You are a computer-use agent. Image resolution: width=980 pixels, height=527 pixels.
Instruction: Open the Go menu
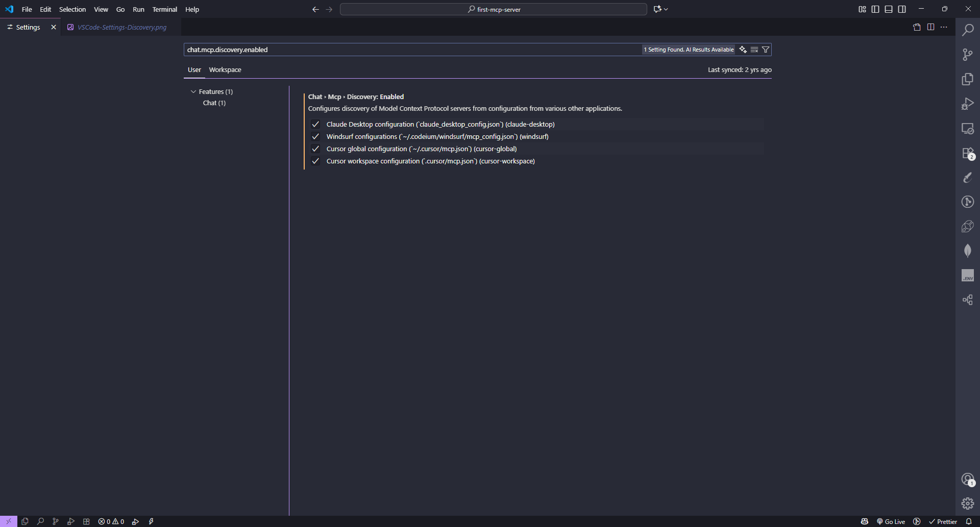pos(120,9)
